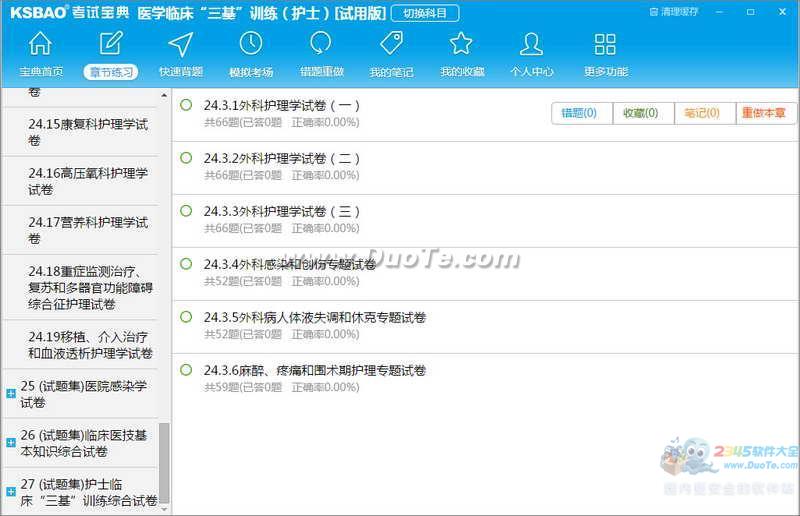Open the 收藏(0) button
Screen dimensions: 800x516
point(642,113)
